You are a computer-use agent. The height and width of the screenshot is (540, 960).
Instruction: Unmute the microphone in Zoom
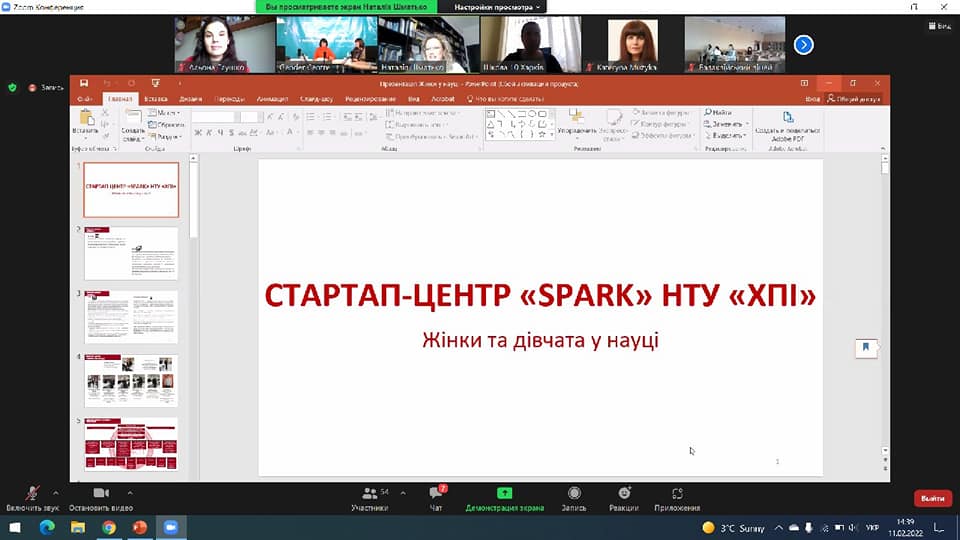(32, 494)
